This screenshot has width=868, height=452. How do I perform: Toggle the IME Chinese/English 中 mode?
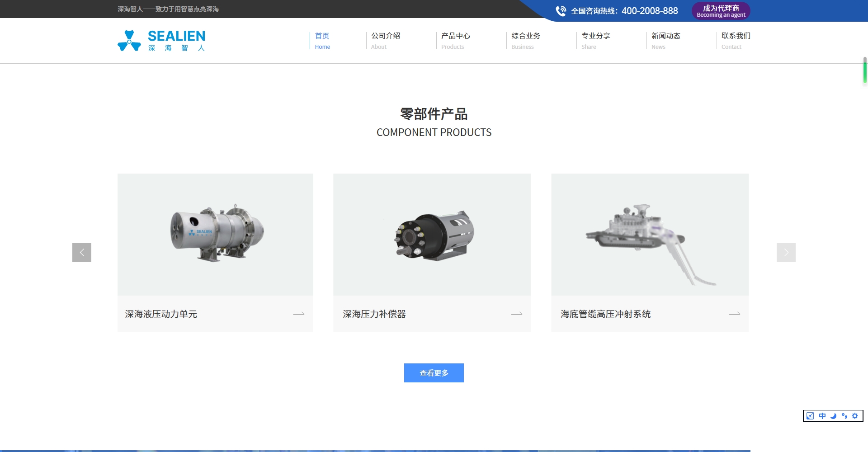[822, 416]
